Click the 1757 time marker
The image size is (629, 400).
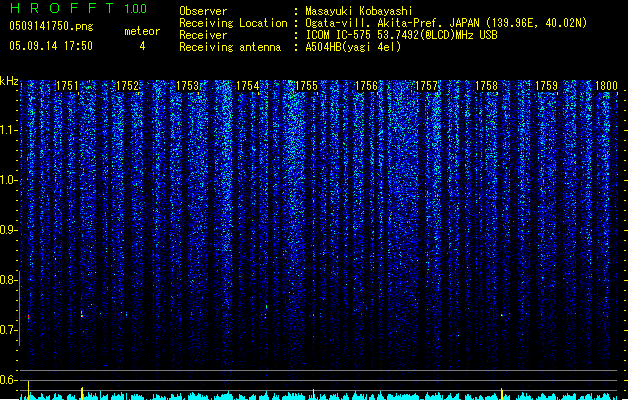tap(426, 86)
